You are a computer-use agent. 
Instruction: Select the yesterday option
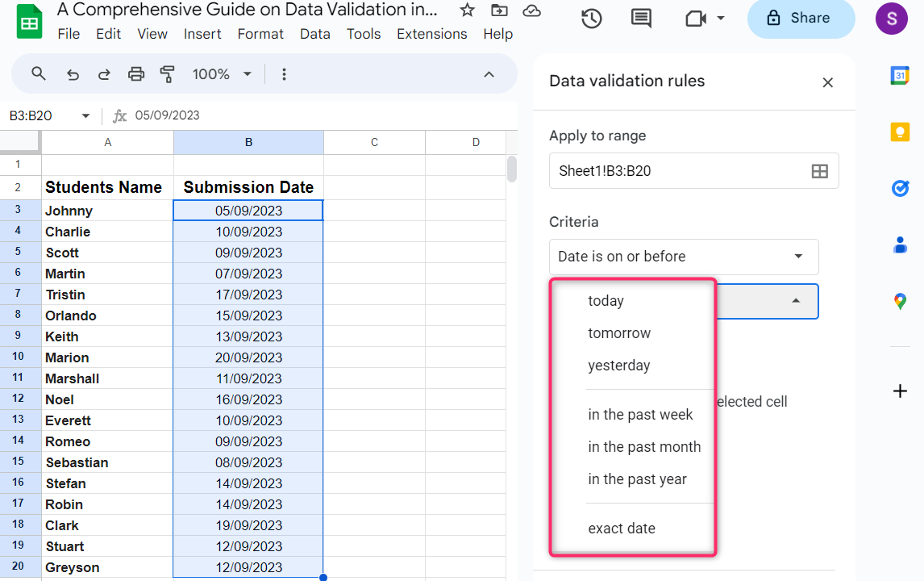pos(619,365)
